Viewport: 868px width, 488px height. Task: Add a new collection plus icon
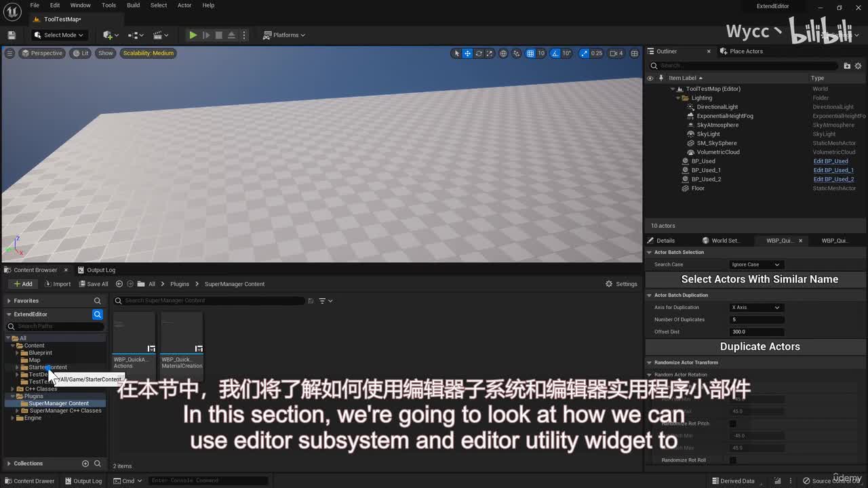85,464
